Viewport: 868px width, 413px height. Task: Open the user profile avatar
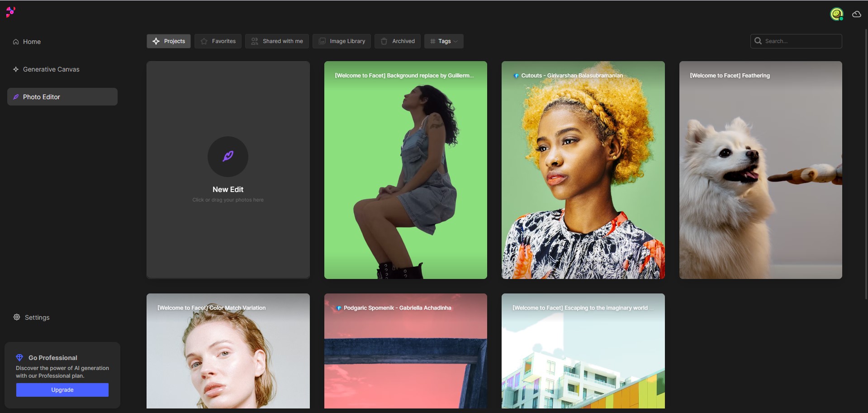837,14
